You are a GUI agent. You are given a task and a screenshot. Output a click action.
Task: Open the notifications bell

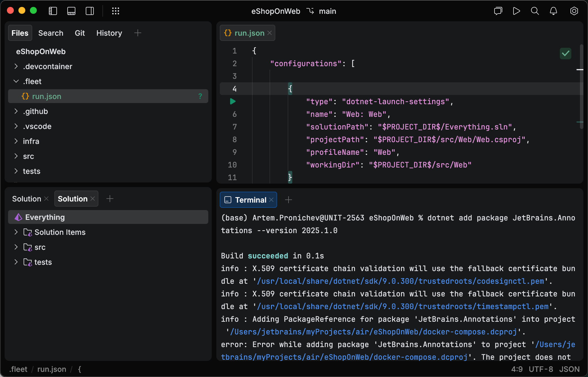click(x=553, y=11)
